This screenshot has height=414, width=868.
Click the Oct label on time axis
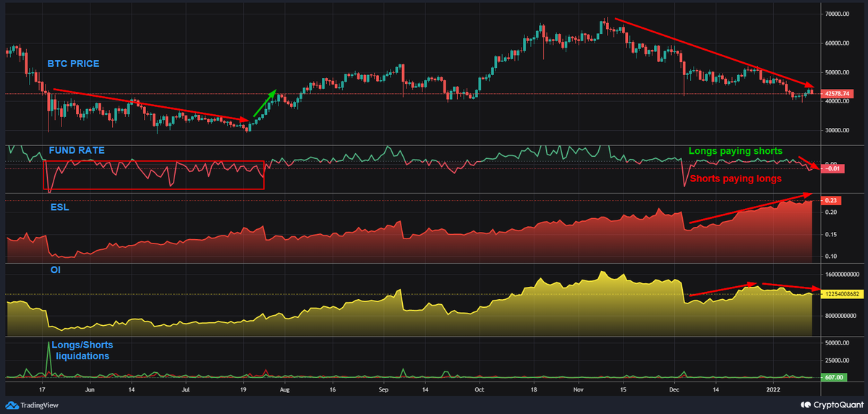pos(479,388)
